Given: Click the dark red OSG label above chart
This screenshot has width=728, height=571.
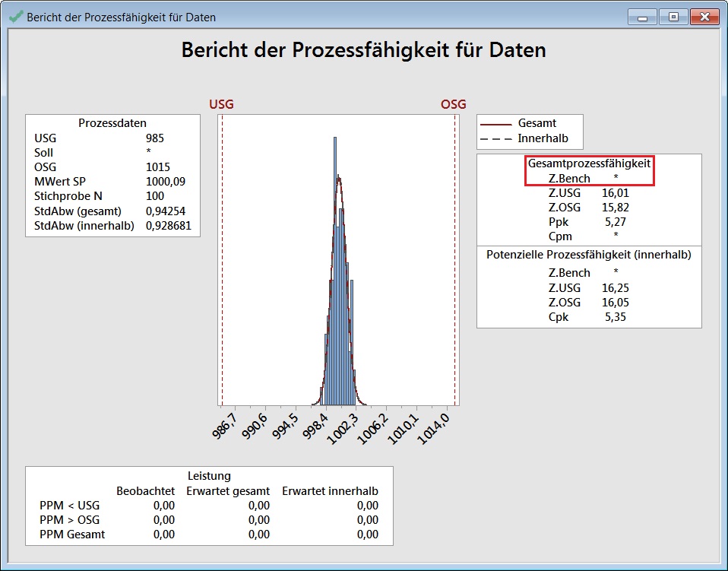Looking at the screenshot, I should [453, 104].
